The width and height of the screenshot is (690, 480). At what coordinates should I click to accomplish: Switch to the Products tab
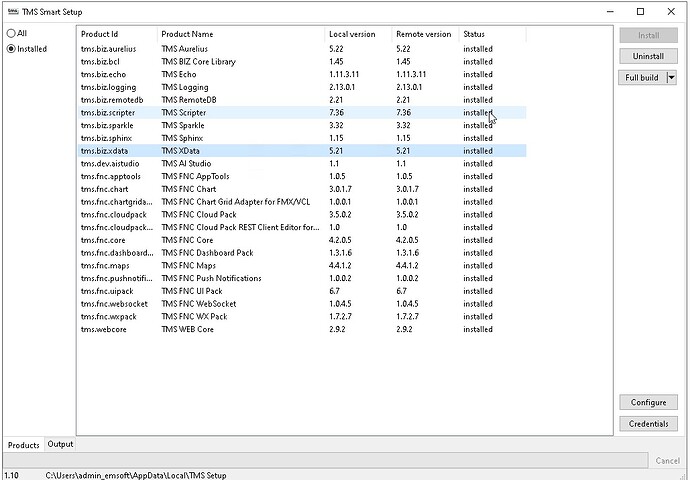tap(23, 445)
